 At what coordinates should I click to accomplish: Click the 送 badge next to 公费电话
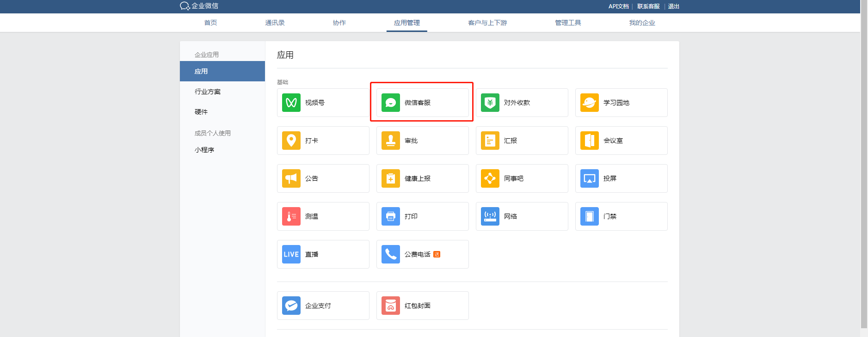pyautogui.click(x=437, y=254)
